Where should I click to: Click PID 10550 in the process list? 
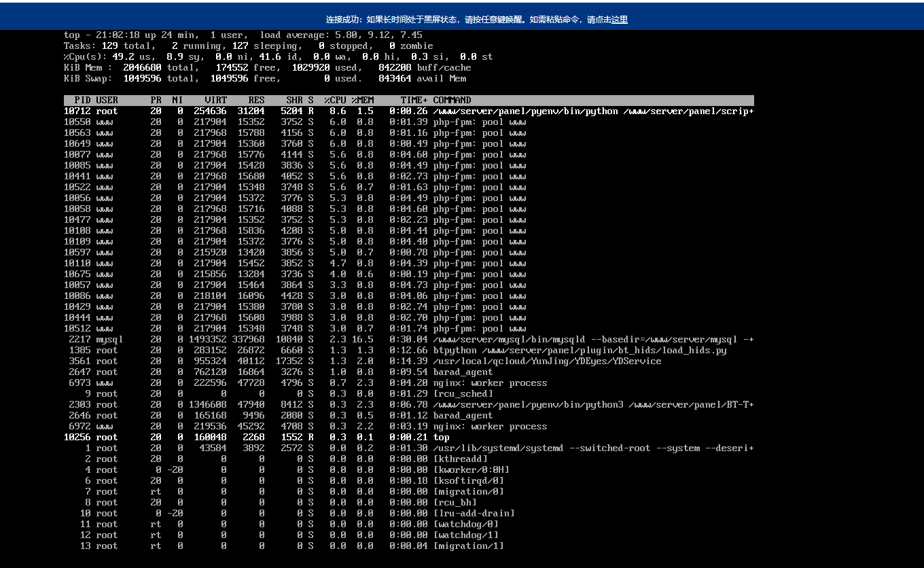coord(77,122)
